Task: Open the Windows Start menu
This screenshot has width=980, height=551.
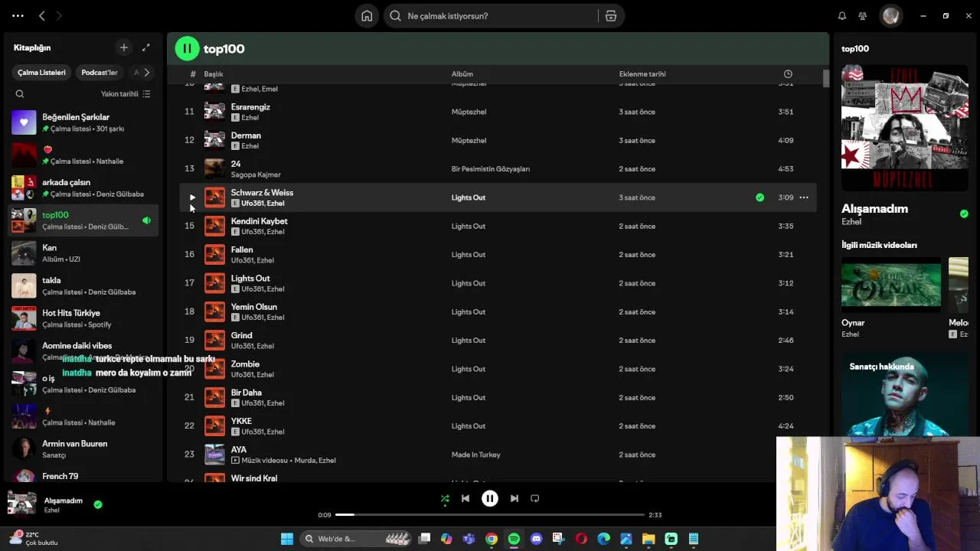Action: point(287,539)
